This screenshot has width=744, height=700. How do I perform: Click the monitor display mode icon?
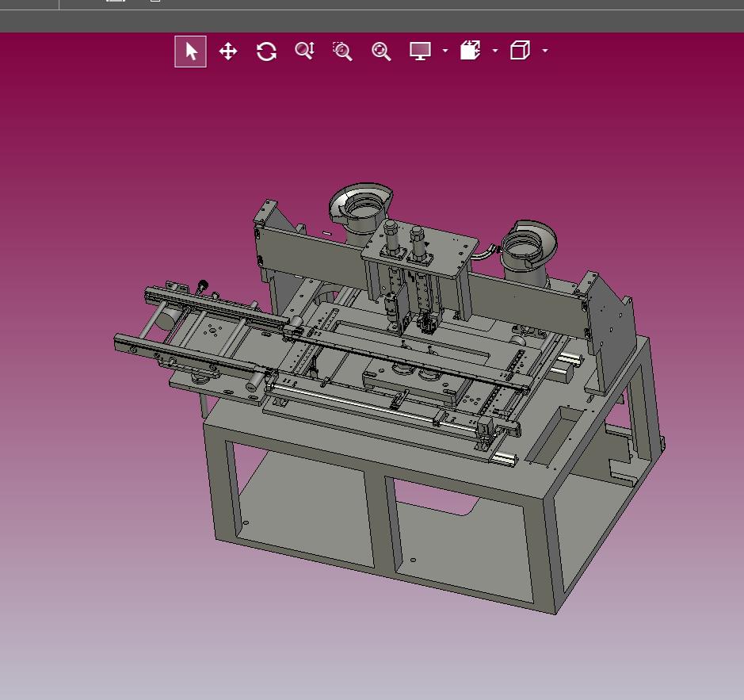[x=421, y=51]
